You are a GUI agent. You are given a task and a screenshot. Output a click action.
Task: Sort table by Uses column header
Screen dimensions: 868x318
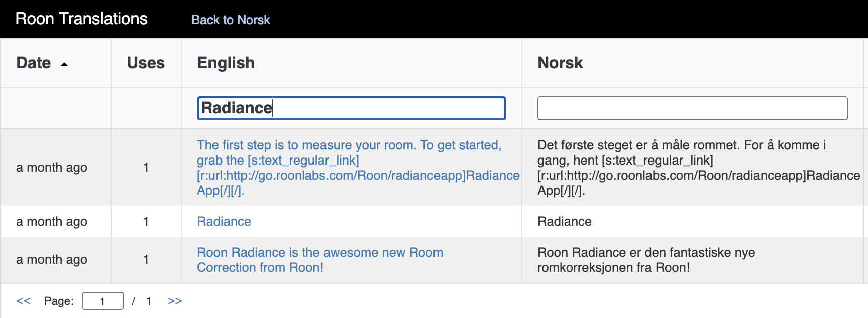coord(146,63)
